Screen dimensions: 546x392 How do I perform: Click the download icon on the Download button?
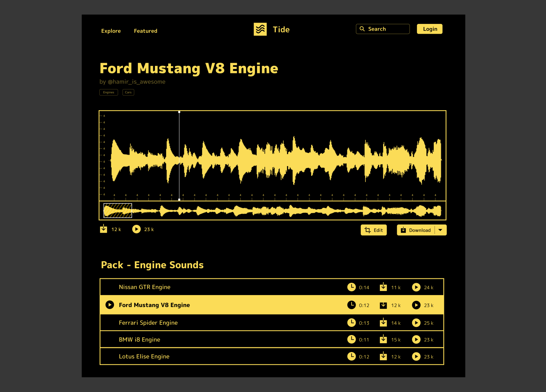pos(403,230)
